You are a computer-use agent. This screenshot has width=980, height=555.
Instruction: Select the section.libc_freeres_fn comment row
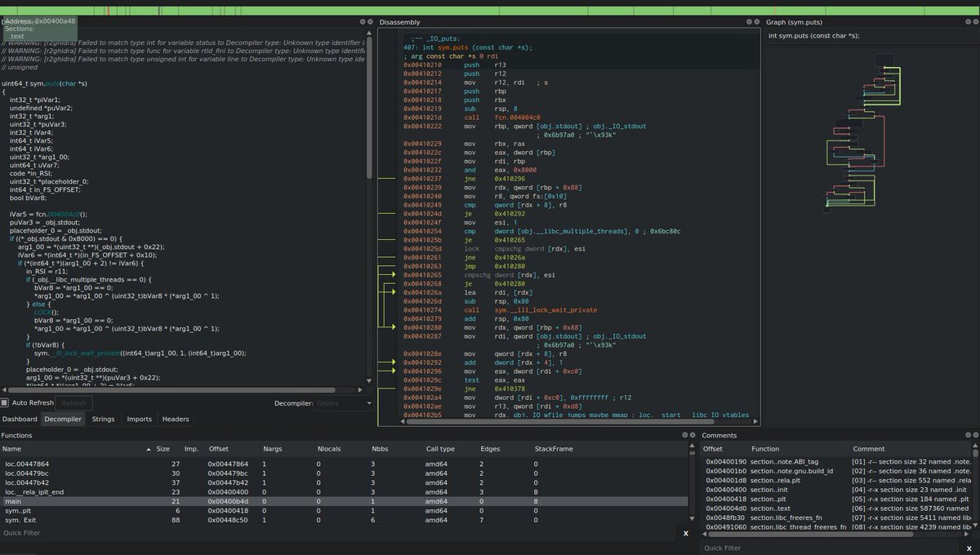pyautogui.click(x=836, y=516)
